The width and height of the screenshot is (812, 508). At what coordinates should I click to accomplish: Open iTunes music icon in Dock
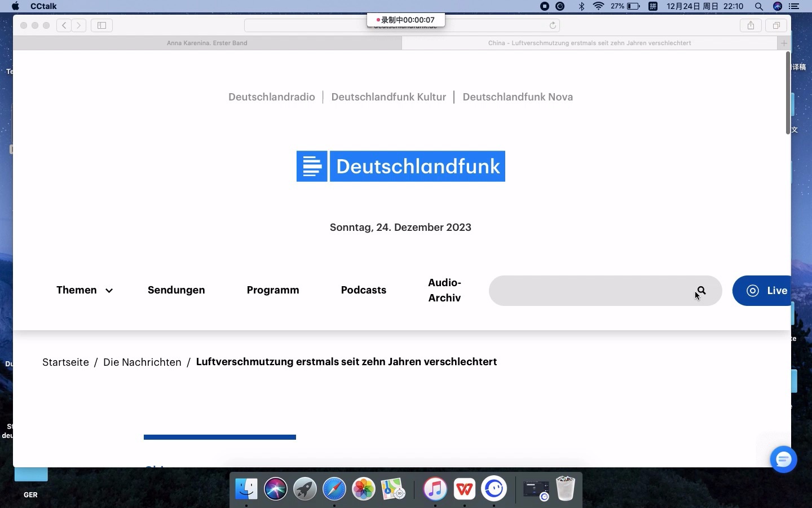[435, 489]
